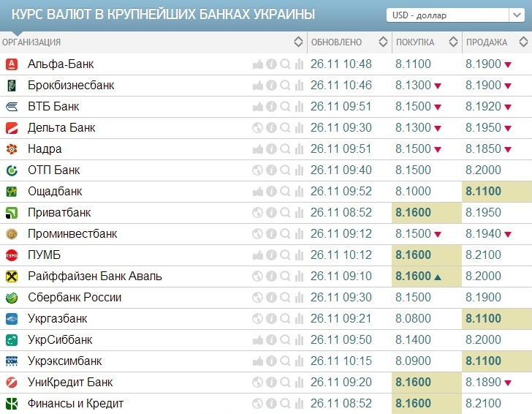Click globe icon for Приватбанк
This screenshot has height=414, width=532.
point(258,213)
